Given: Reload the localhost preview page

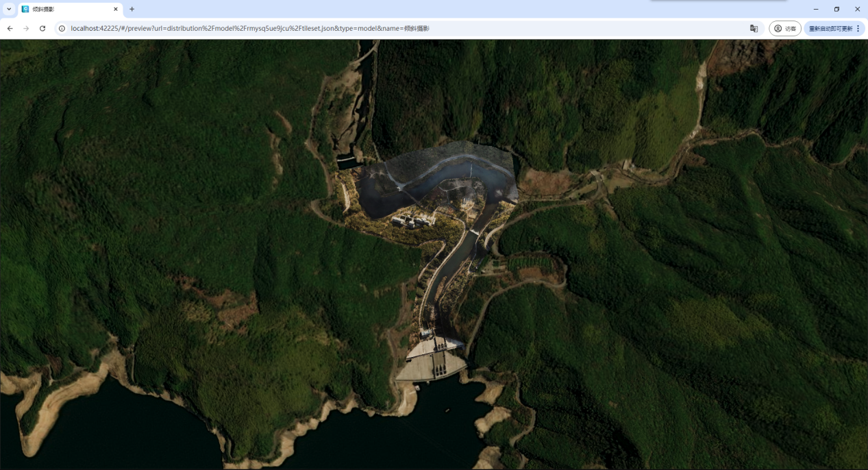Looking at the screenshot, I should (42, 28).
